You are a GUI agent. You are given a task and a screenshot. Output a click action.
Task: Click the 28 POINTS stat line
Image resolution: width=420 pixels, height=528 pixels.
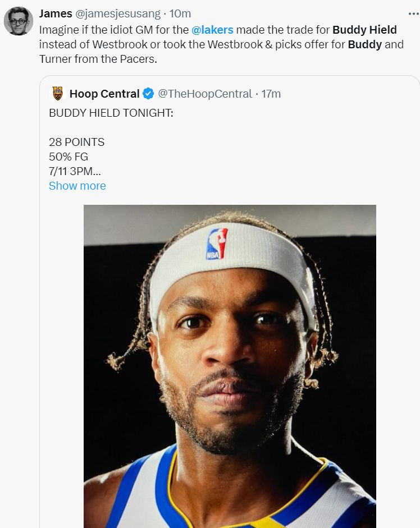pyautogui.click(x=76, y=142)
